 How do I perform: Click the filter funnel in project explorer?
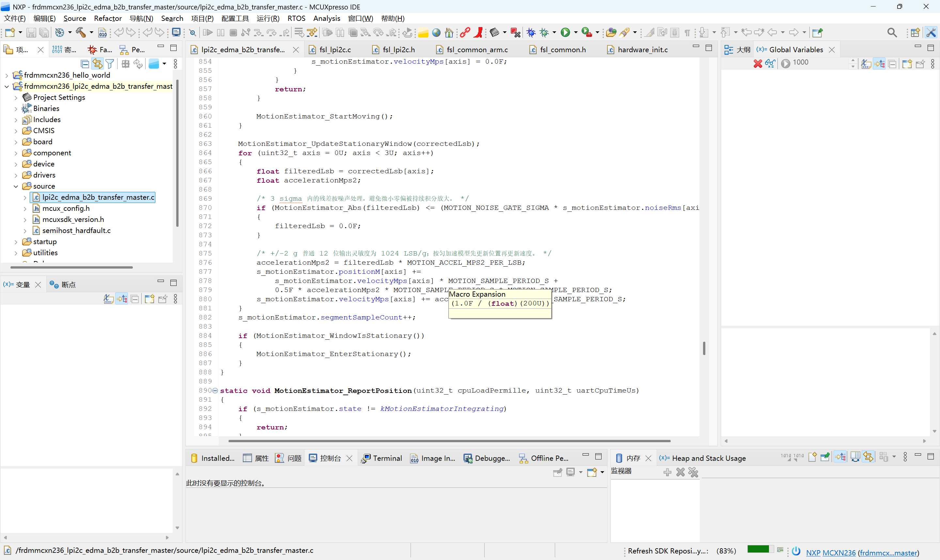pyautogui.click(x=110, y=64)
